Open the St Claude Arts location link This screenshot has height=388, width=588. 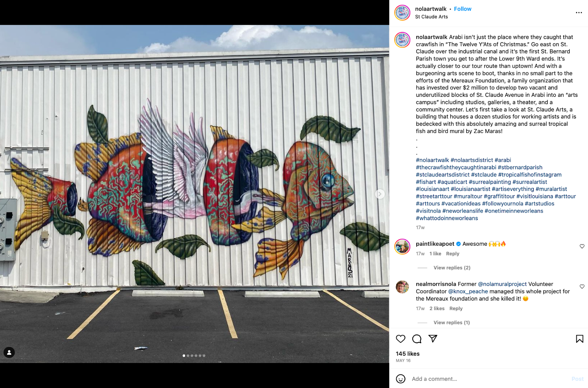coord(431,17)
